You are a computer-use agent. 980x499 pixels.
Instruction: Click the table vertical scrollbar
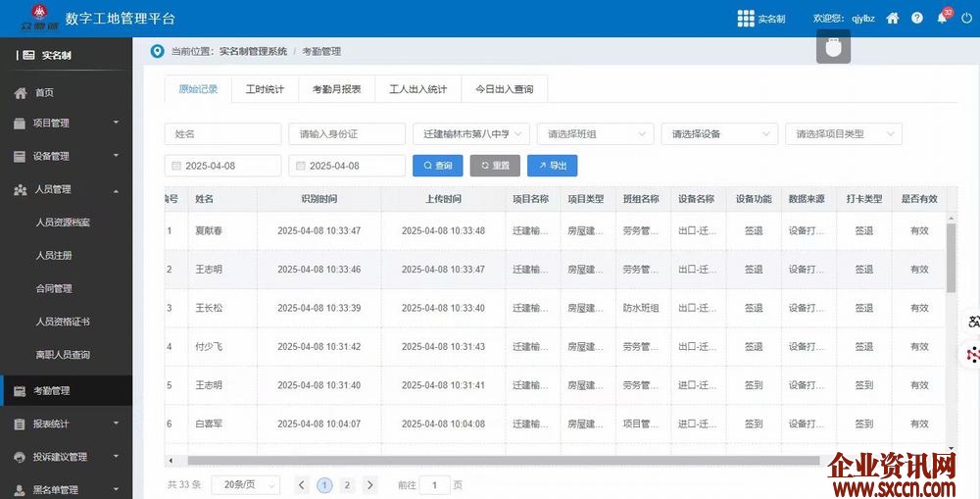pyautogui.click(x=952, y=258)
